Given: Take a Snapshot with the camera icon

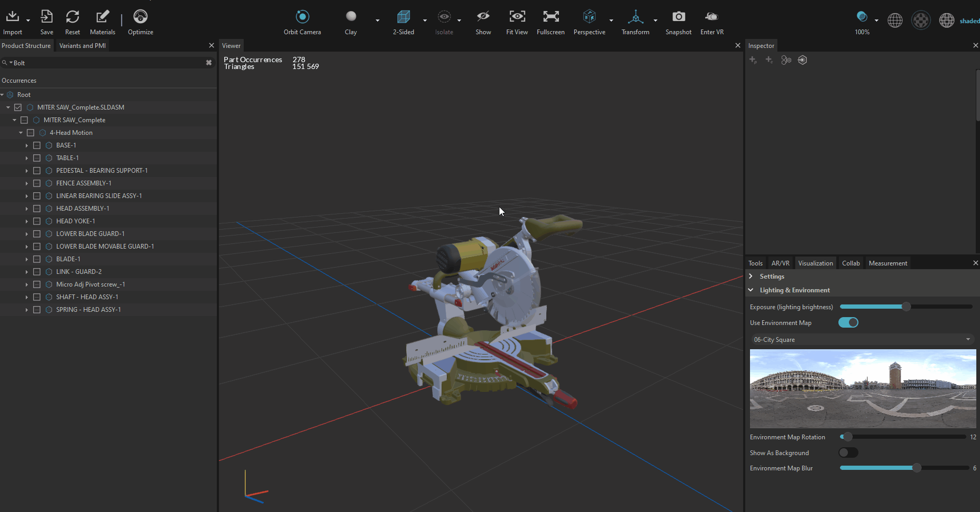Looking at the screenshot, I should coord(678,17).
